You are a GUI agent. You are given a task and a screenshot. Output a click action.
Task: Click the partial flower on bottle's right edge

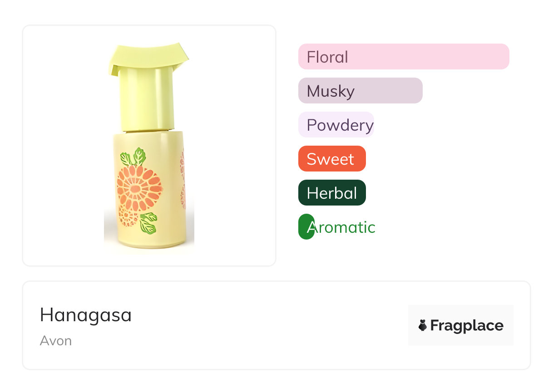(182, 180)
